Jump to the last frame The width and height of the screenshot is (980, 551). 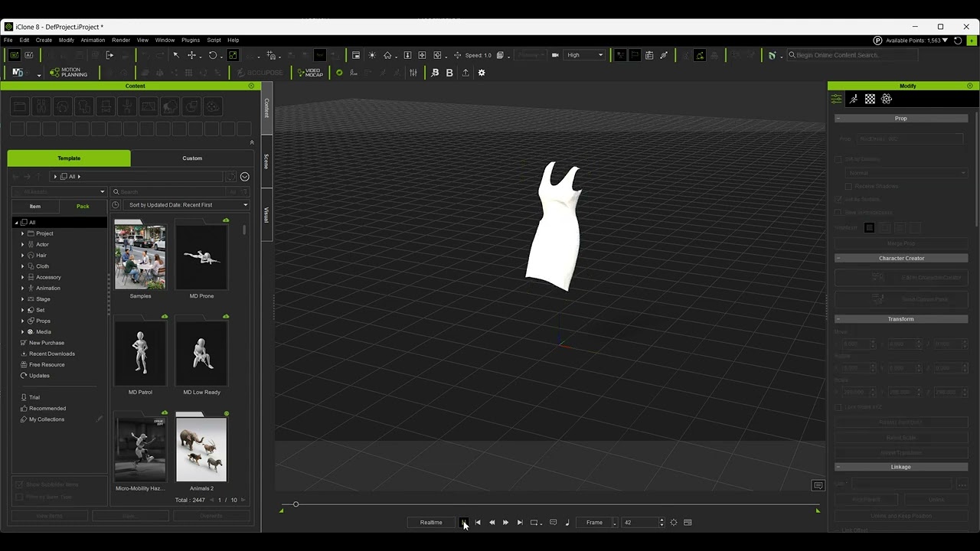click(x=520, y=523)
